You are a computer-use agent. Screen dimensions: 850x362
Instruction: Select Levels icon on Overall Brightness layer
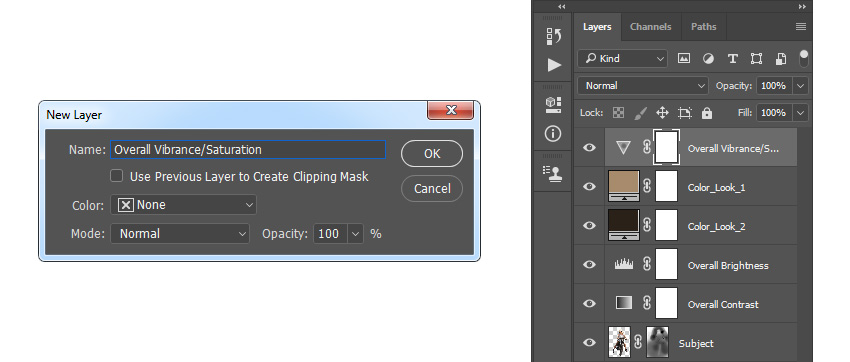(x=624, y=264)
